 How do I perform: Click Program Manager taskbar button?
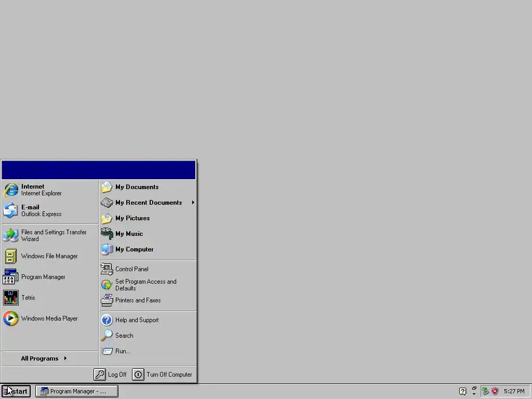pyautogui.click(x=77, y=391)
